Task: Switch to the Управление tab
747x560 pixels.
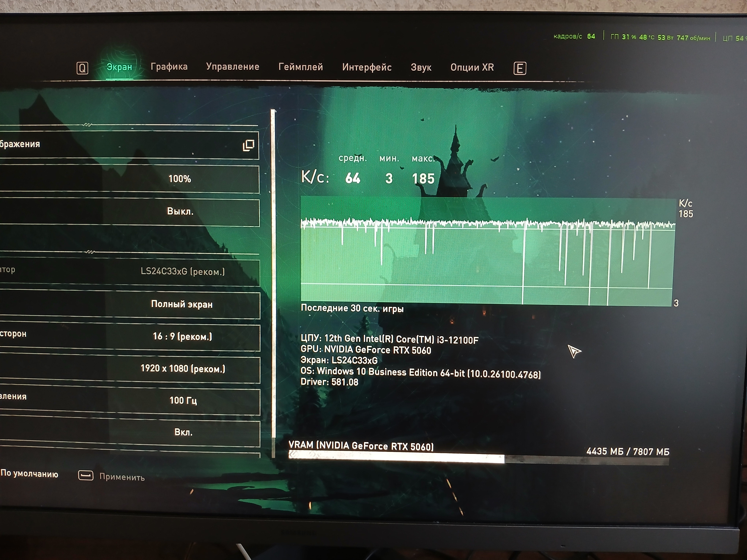Action: click(x=233, y=67)
